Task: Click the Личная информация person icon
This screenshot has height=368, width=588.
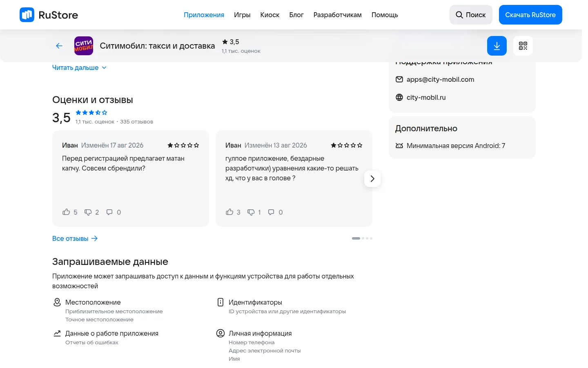Action: [x=220, y=333]
